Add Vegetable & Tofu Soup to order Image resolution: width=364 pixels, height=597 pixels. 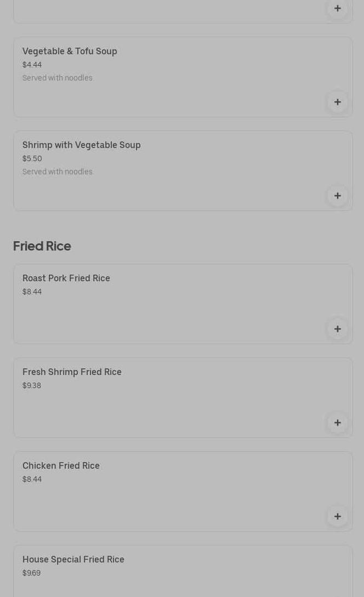coord(337,102)
